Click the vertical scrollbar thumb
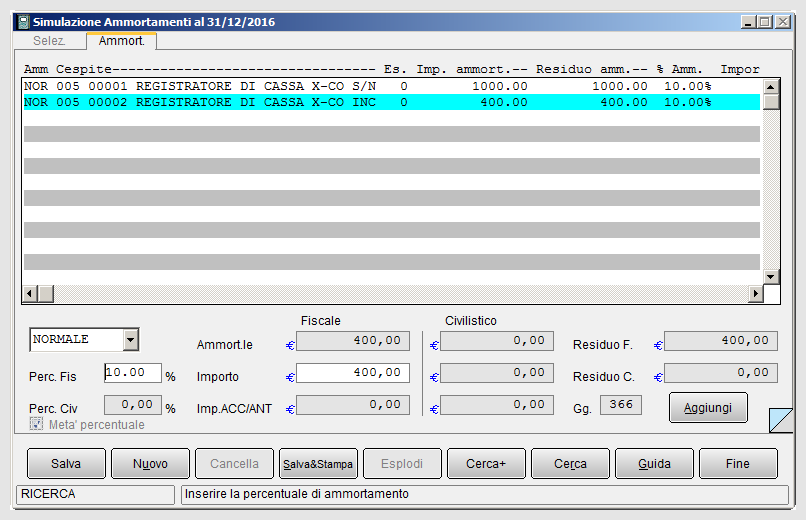 coord(771,102)
